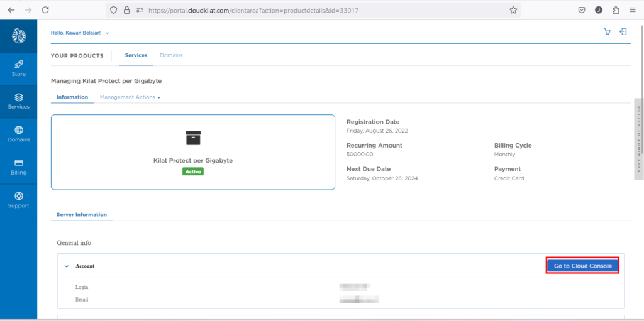The height and width of the screenshot is (321, 644).
Task: Select the Information tab
Action: tap(72, 97)
